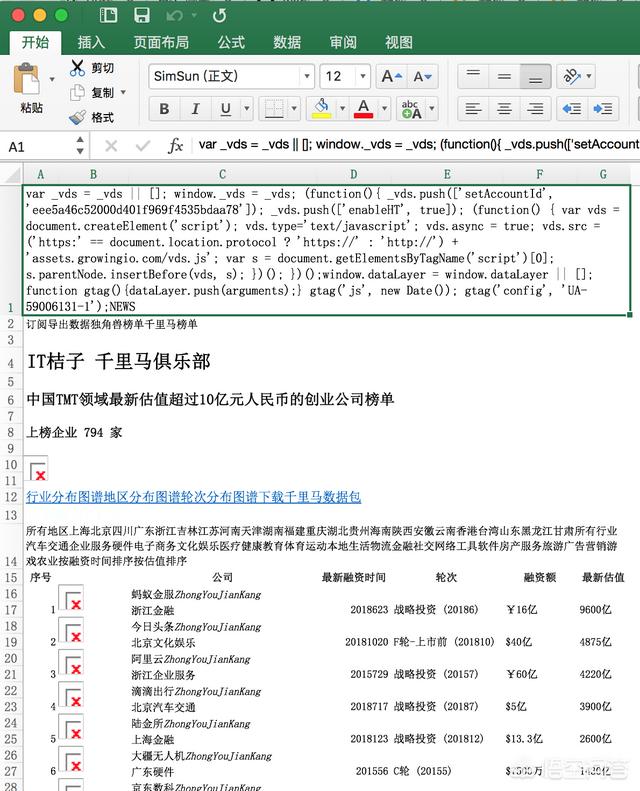Select cell IT桔子 千里马俱乐部

coord(119,362)
